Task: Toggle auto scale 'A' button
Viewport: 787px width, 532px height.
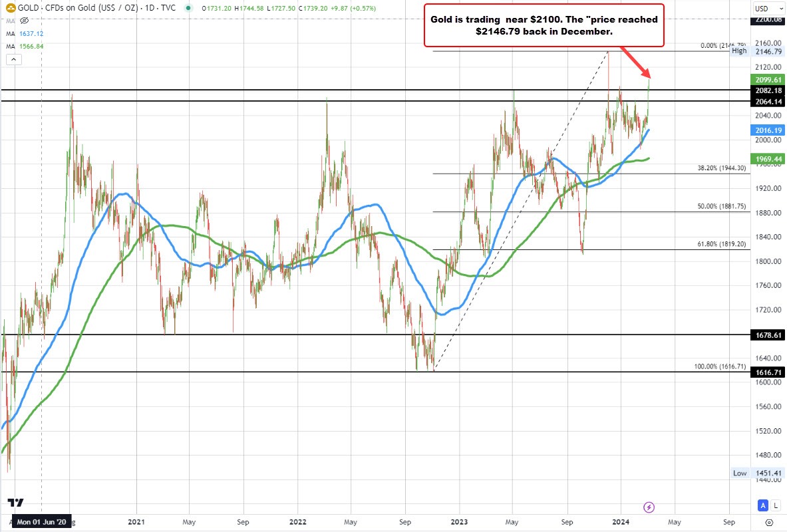Action: [762, 507]
